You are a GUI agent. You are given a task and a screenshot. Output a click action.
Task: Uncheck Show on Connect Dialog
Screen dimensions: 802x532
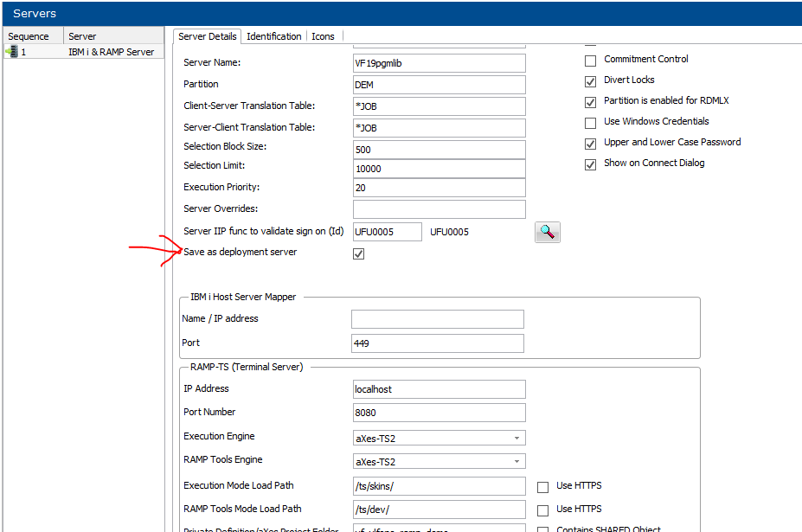click(590, 164)
